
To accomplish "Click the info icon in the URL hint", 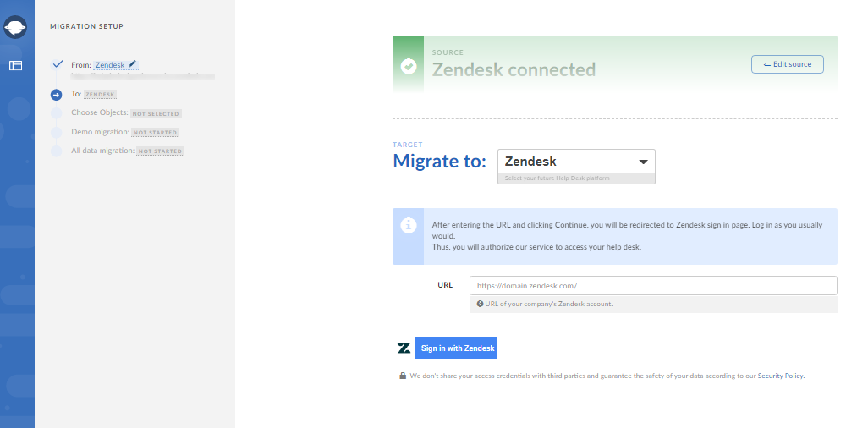I will pyautogui.click(x=480, y=304).
